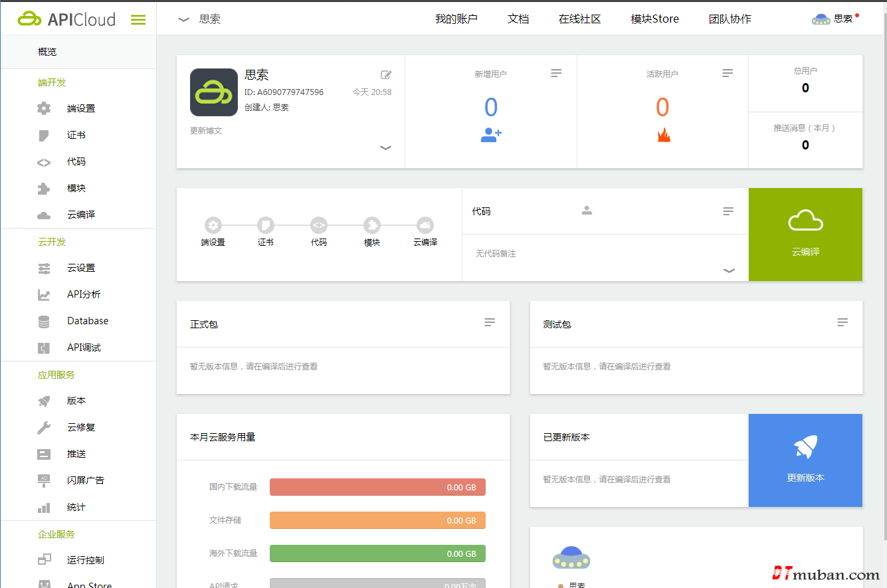Click the 更新版本 blue rocket tile
The image size is (887, 588).
tap(805, 460)
